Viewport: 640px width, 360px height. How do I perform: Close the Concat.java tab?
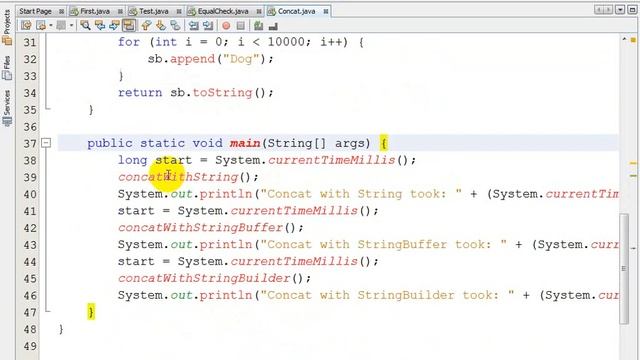(326, 11)
